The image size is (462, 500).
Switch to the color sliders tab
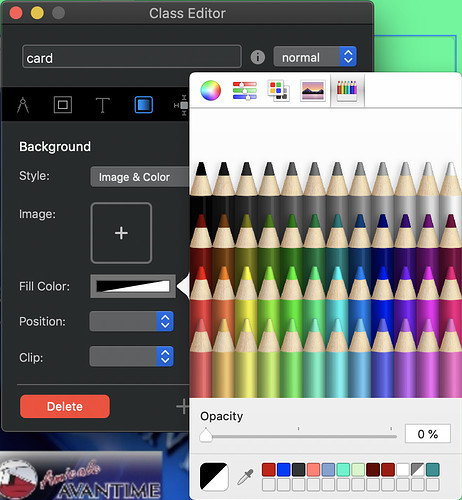(245, 90)
